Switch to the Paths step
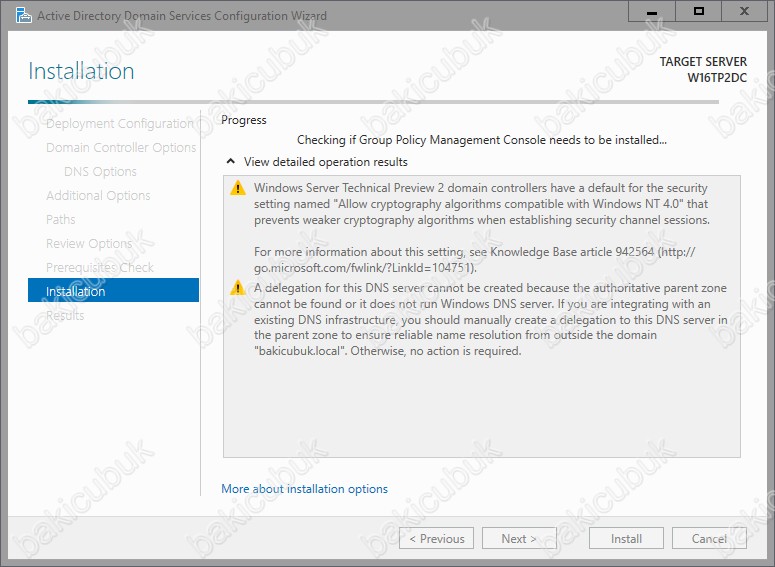Viewport: 775px width, 567px height. point(61,220)
